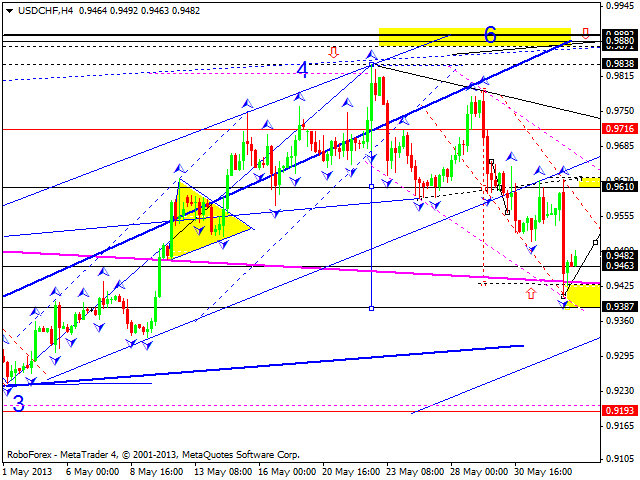This screenshot has width=640, height=480.
Task: Select the yellow triangle pattern shape
Action: tap(205, 222)
